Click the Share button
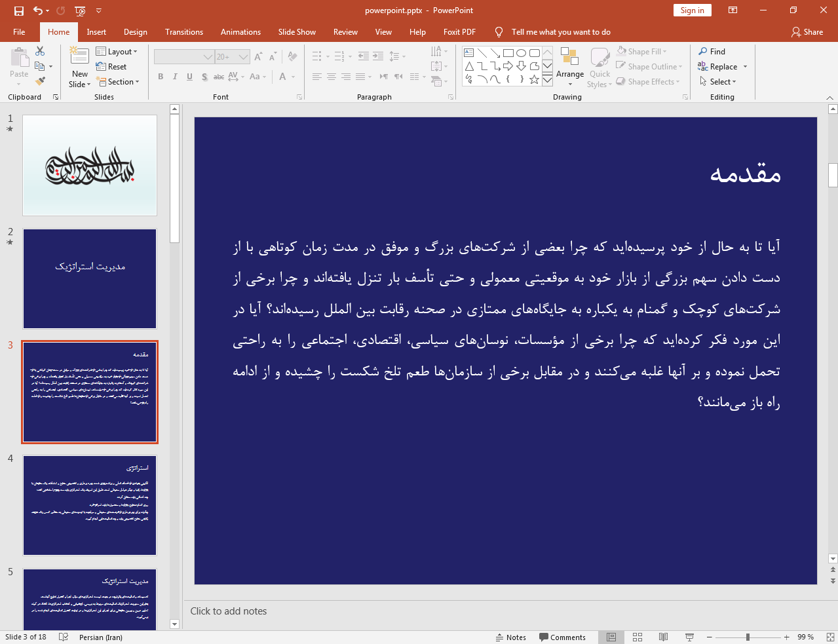This screenshot has height=644, width=838. point(807,32)
